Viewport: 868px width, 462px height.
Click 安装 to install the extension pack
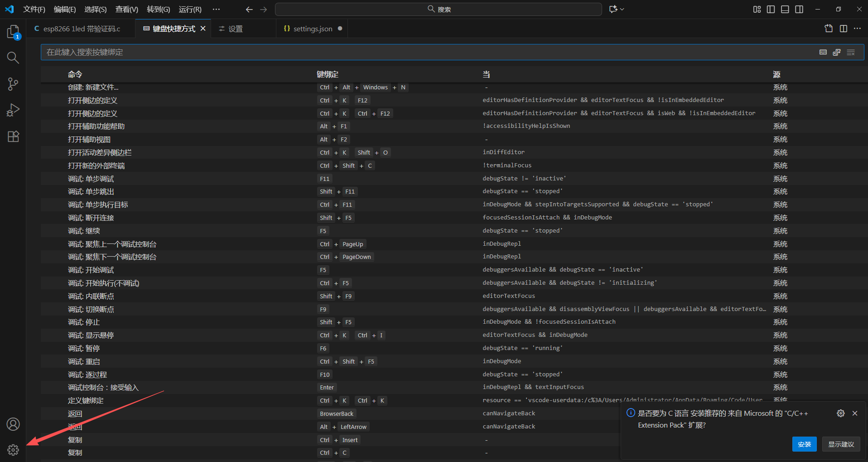[x=804, y=444]
